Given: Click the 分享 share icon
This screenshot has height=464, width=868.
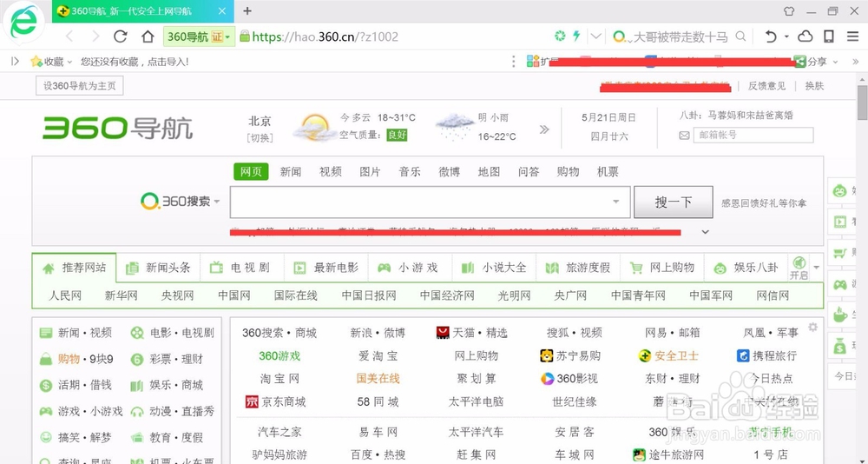Looking at the screenshot, I should point(799,61).
